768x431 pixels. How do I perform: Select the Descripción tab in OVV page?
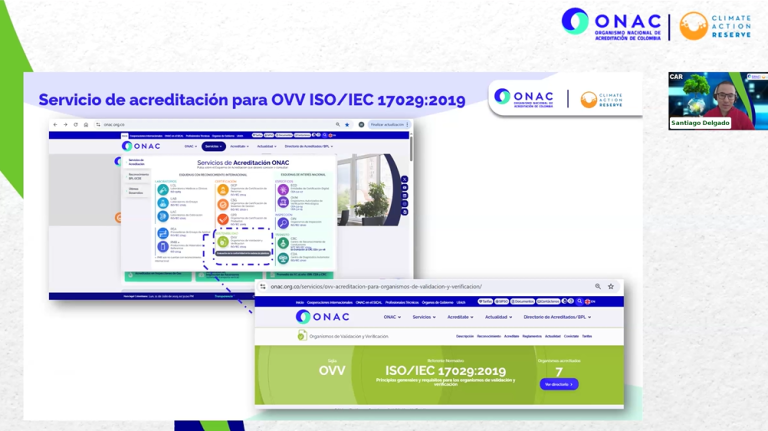tap(465, 336)
